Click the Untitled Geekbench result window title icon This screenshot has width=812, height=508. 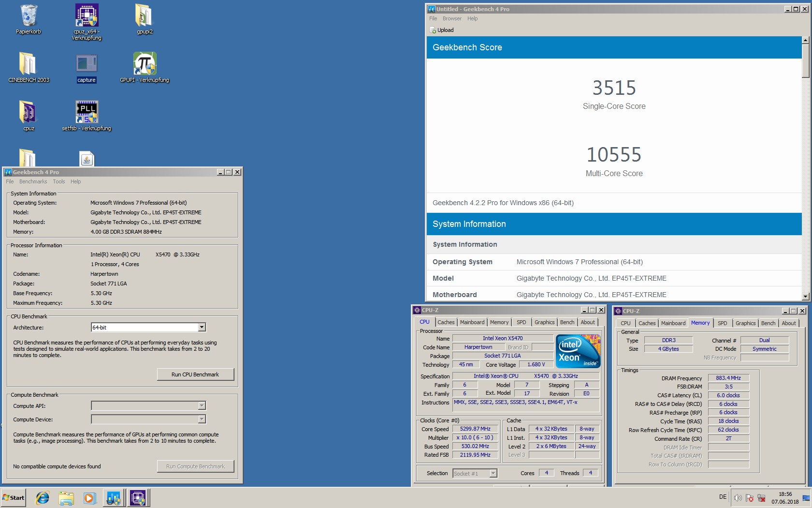432,9
